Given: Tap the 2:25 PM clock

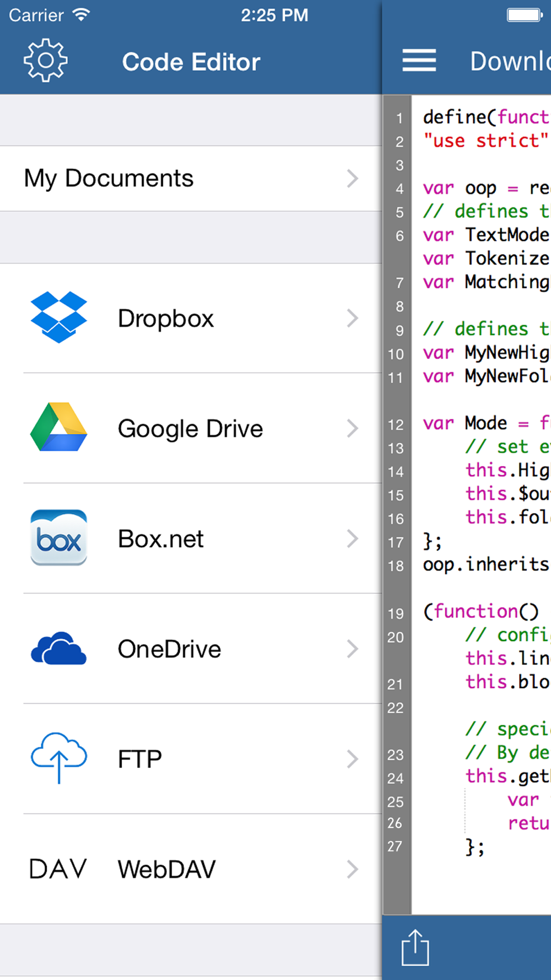Looking at the screenshot, I should tap(274, 15).
